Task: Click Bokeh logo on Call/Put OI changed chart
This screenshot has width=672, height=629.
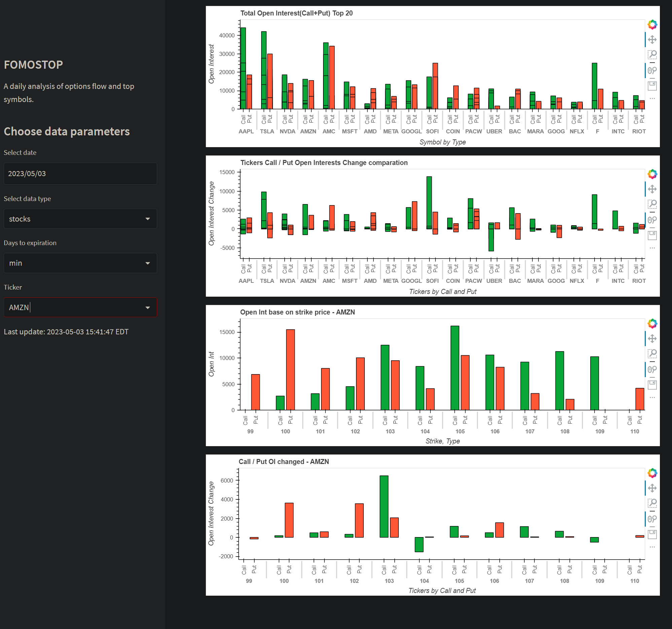Action: tap(652, 473)
